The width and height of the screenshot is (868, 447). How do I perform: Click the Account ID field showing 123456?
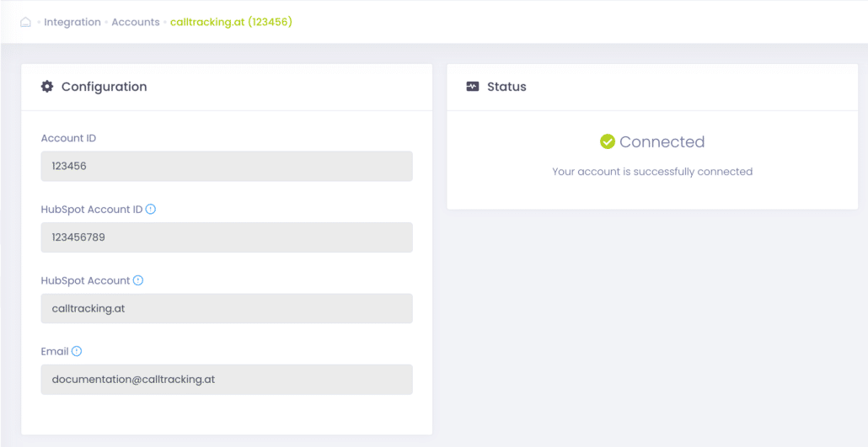(227, 167)
